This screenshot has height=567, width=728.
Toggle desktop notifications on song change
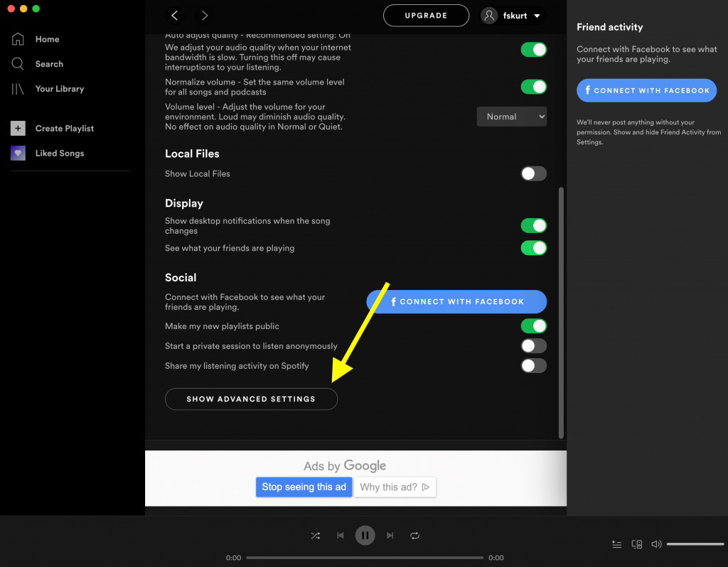click(x=533, y=225)
